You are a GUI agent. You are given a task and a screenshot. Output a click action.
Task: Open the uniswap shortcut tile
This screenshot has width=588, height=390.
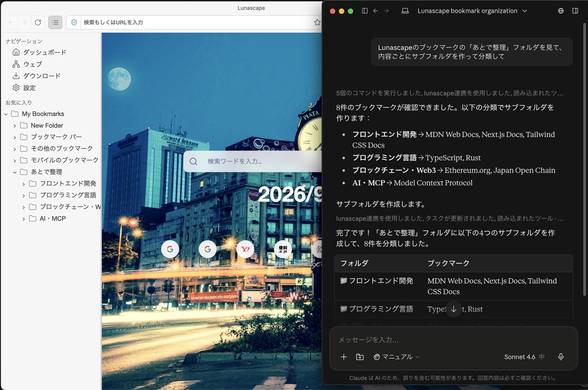point(170,249)
